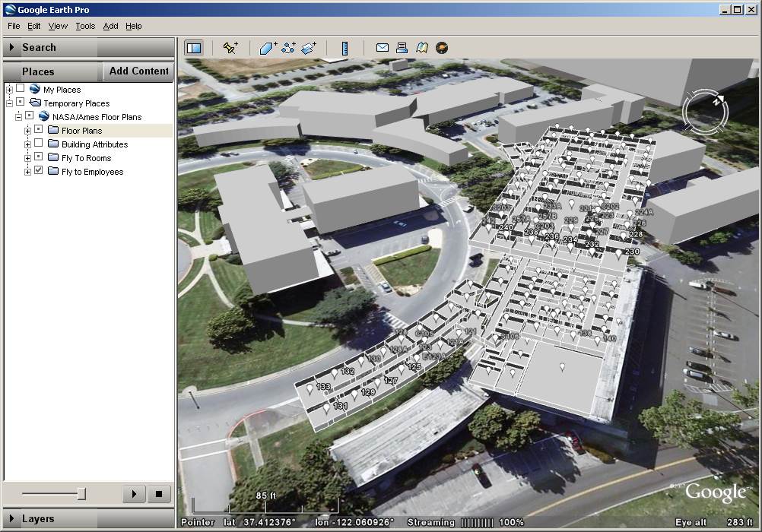The width and height of the screenshot is (762, 532).
Task: Toggle the sidebar panel icon
Action: point(194,48)
